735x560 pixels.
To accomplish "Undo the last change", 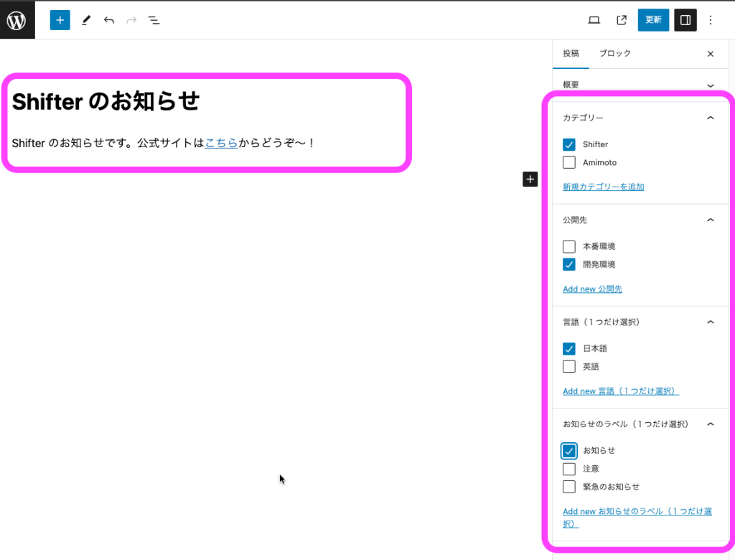I will (109, 20).
